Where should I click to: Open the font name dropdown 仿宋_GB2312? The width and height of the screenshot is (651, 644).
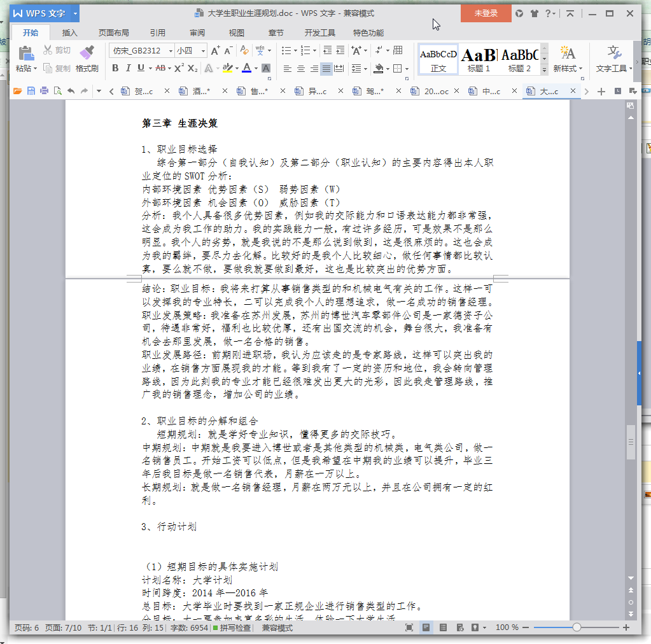(171, 51)
